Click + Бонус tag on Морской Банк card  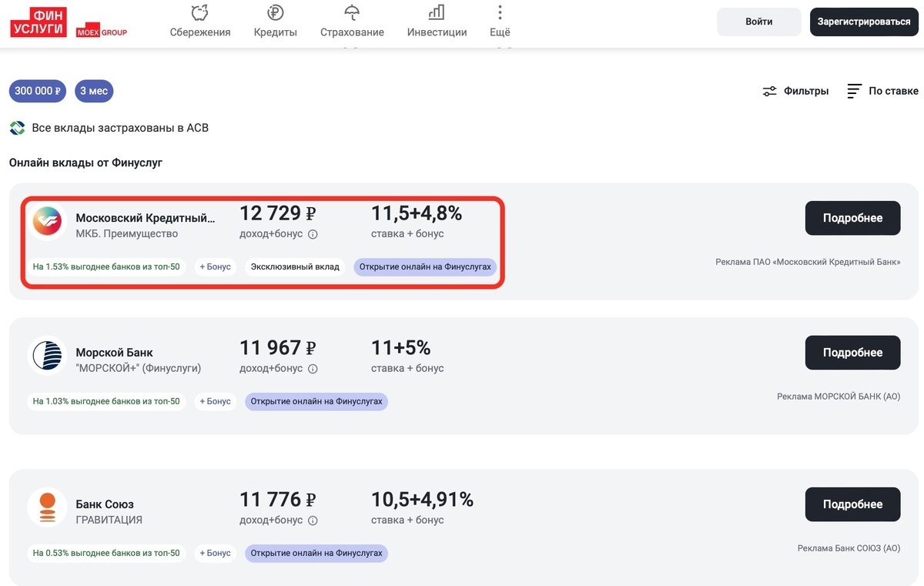[x=216, y=401]
